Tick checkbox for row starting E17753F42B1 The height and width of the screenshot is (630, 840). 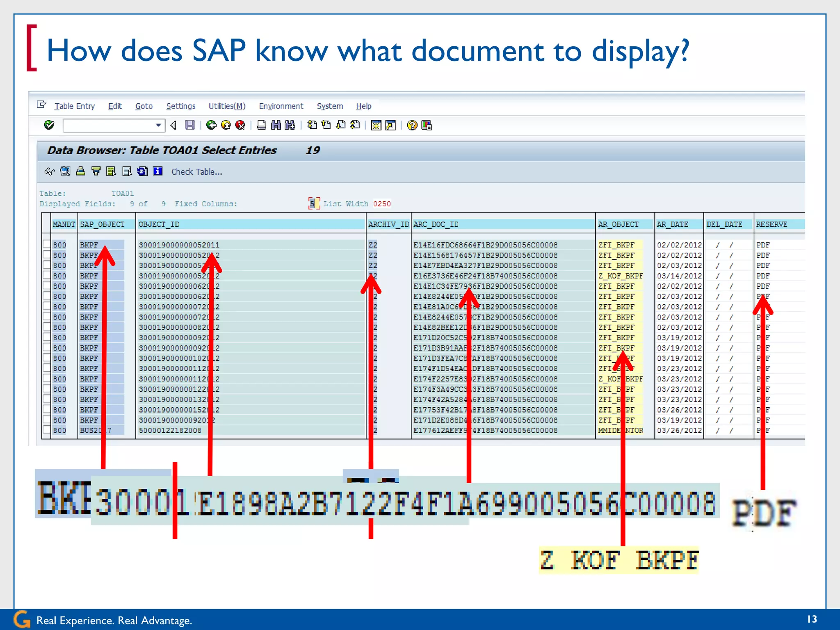47,409
